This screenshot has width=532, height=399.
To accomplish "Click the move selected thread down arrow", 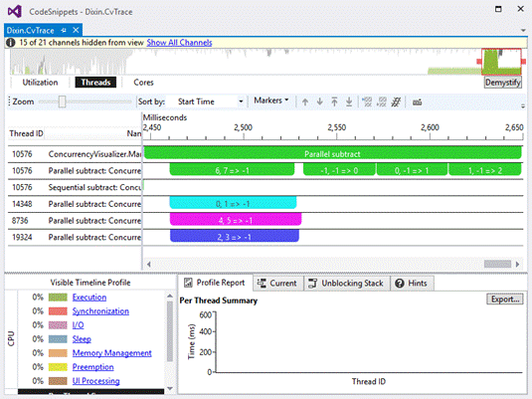I will (319, 101).
